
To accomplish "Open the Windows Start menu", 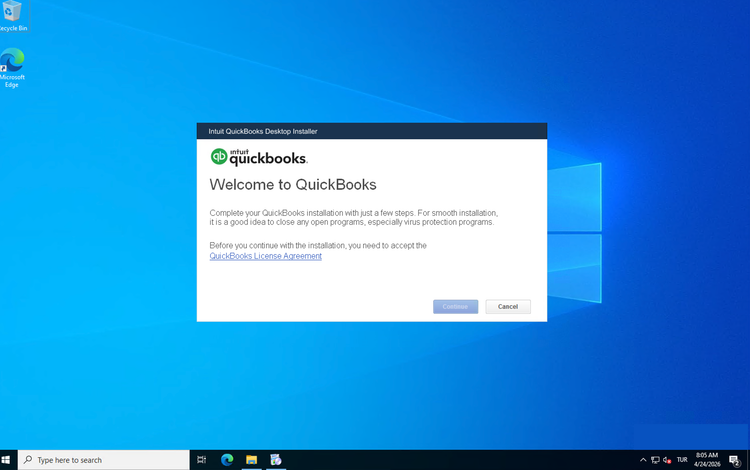I will tap(7, 460).
